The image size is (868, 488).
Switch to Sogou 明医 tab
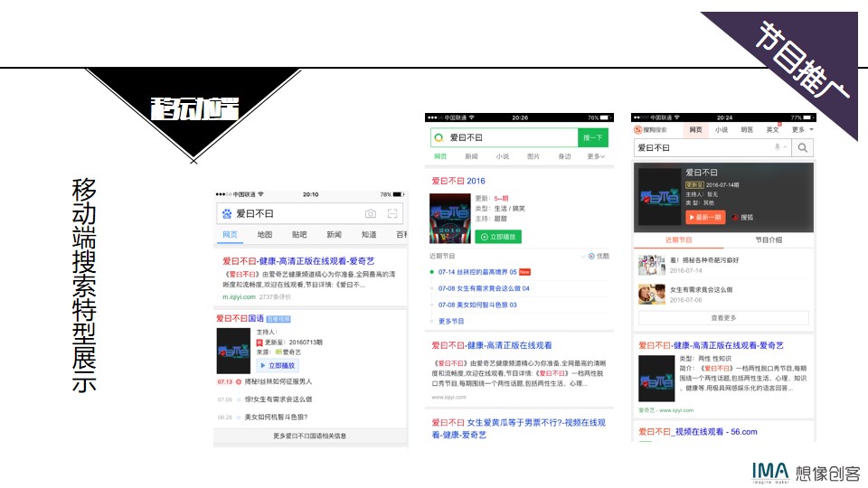point(747,129)
